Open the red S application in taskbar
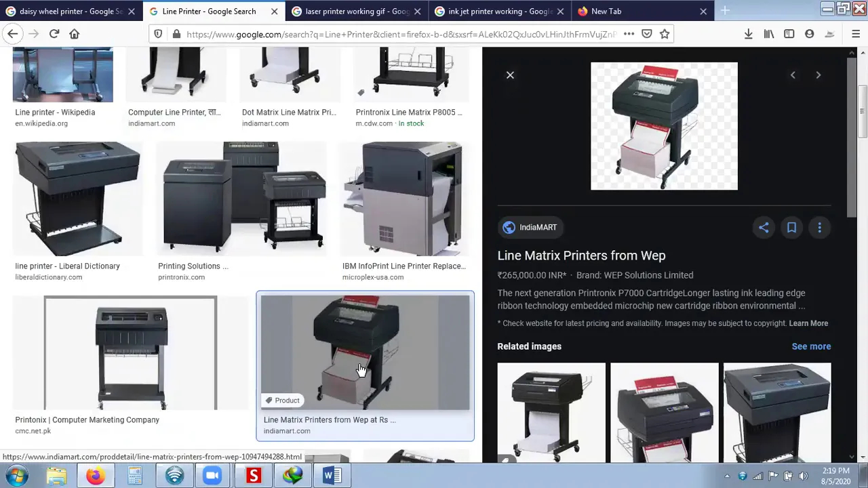The height and width of the screenshot is (488, 868). [253, 476]
